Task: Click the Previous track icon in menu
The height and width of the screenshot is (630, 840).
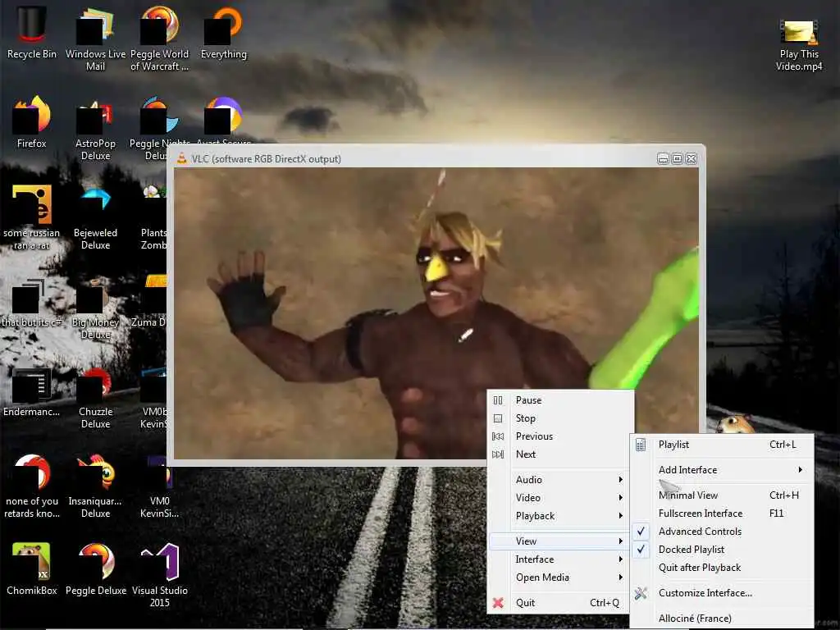Action: pos(498,436)
